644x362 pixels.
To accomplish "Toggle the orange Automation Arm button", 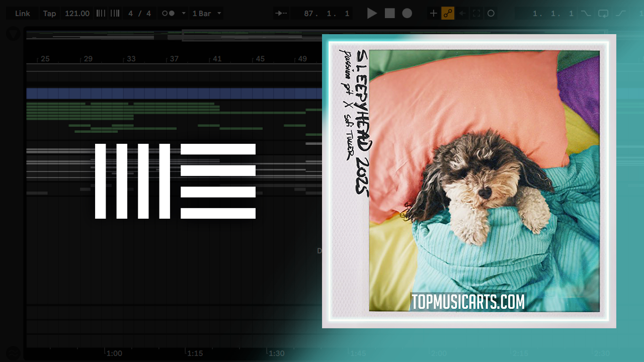I will point(448,14).
